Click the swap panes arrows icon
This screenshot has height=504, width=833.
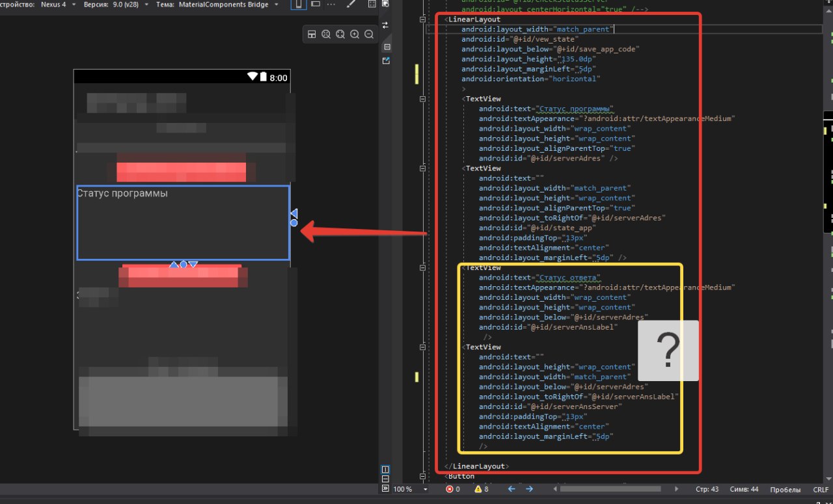[x=385, y=25]
